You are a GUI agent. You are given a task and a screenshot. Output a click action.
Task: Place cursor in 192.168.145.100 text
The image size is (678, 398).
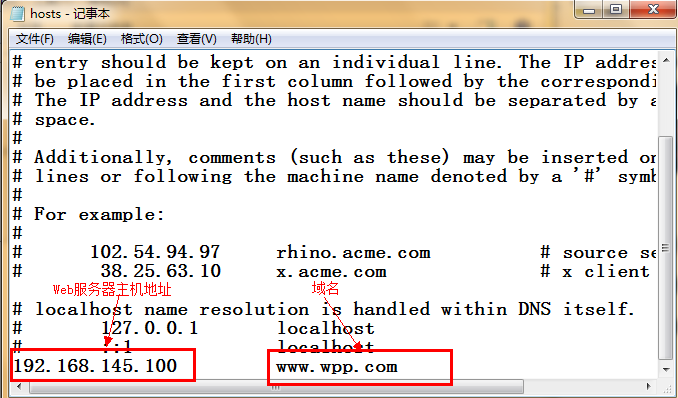(x=95, y=366)
